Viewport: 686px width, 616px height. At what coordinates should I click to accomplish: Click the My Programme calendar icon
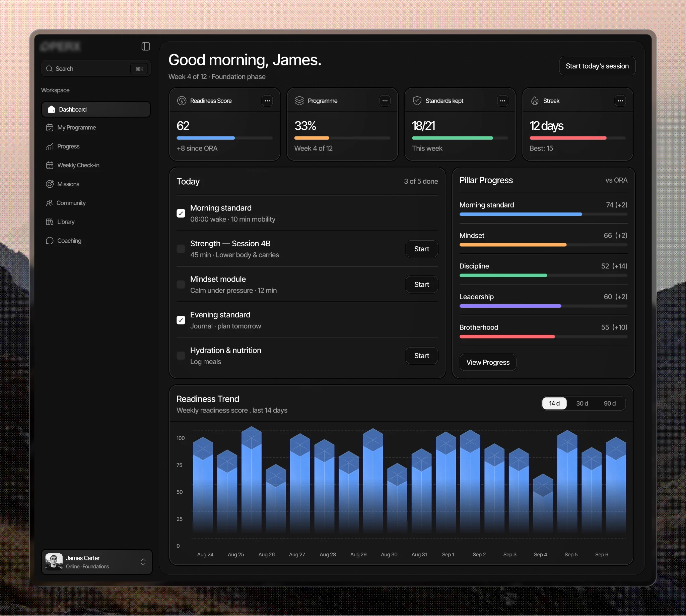click(x=50, y=128)
